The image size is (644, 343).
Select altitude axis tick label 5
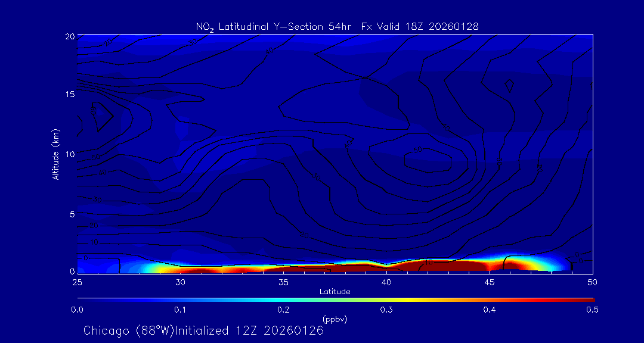coord(72,214)
